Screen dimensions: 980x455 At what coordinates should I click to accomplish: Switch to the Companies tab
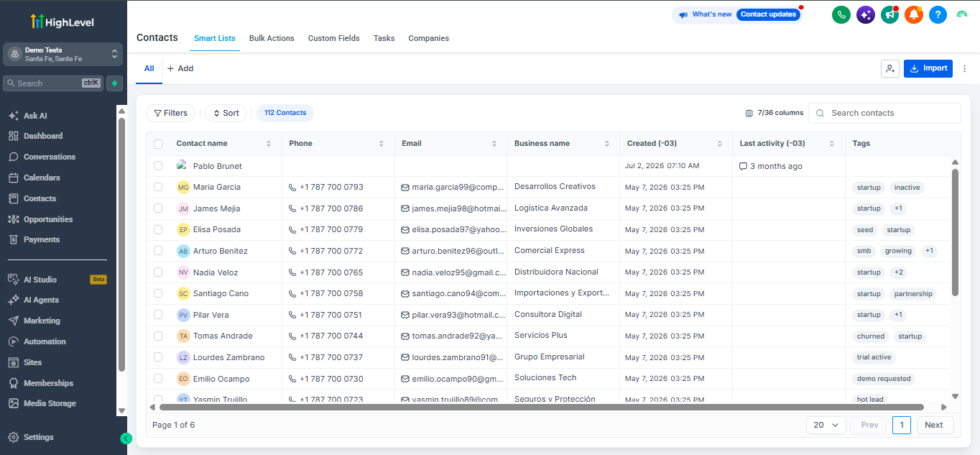[x=429, y=38]
